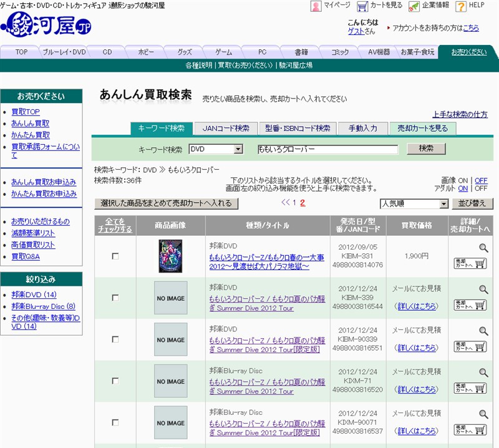Click the search button

[x=426, y=149]
